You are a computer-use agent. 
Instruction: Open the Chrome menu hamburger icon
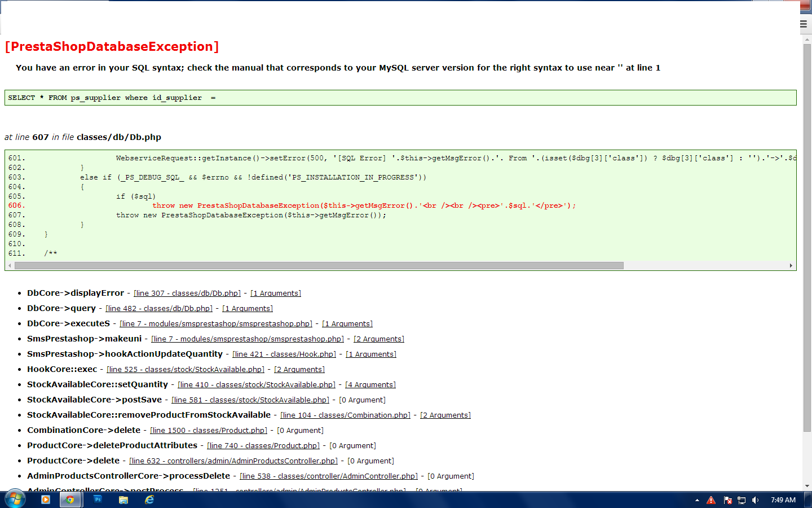pyautogui.click(x=804, y=24)
